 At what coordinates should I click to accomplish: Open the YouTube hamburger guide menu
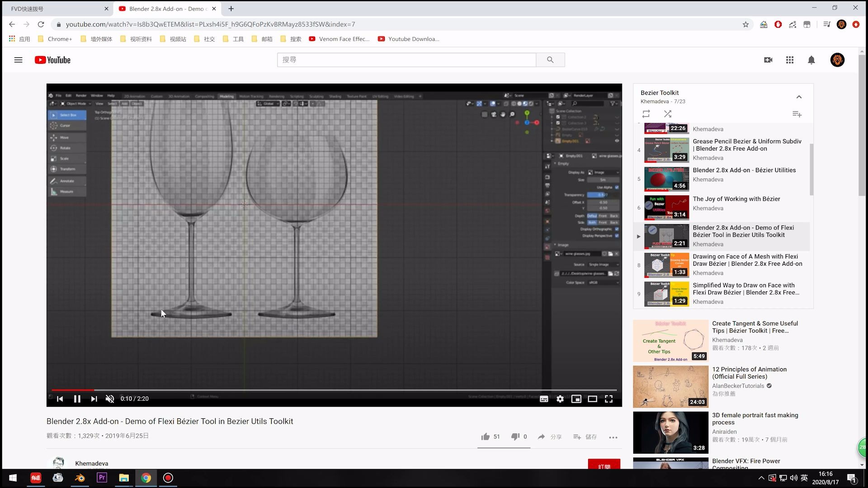[x=18, y=60]
